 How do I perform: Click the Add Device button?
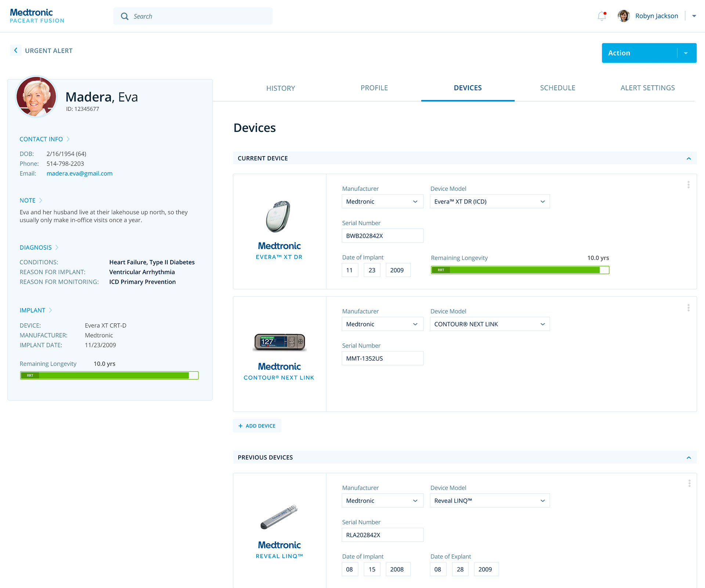(x=257, y=426)
